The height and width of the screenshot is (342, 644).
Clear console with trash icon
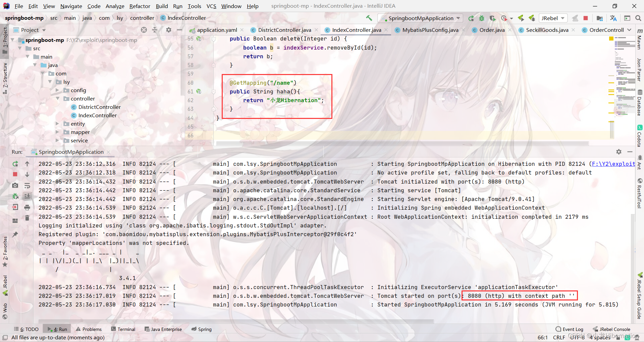pyautogui.click(x=27, y=218)
